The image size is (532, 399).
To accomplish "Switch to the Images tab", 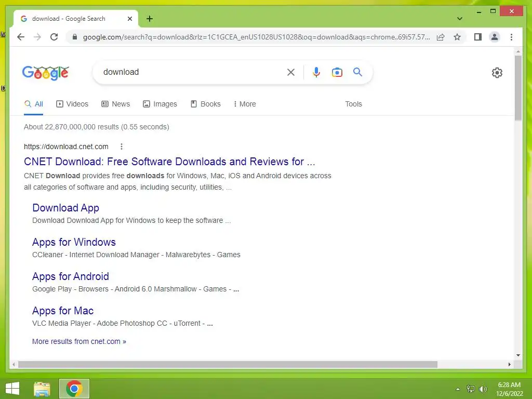I will [160, 104].
